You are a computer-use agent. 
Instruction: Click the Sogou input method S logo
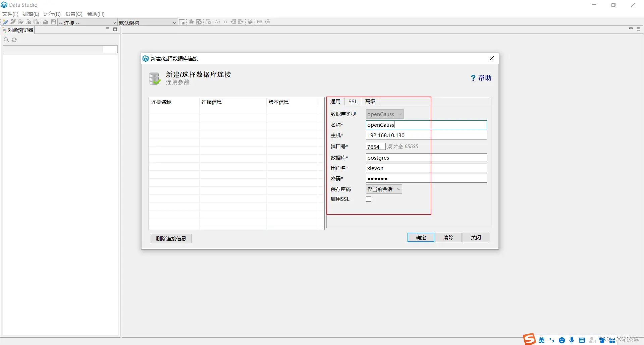(529, 339)
